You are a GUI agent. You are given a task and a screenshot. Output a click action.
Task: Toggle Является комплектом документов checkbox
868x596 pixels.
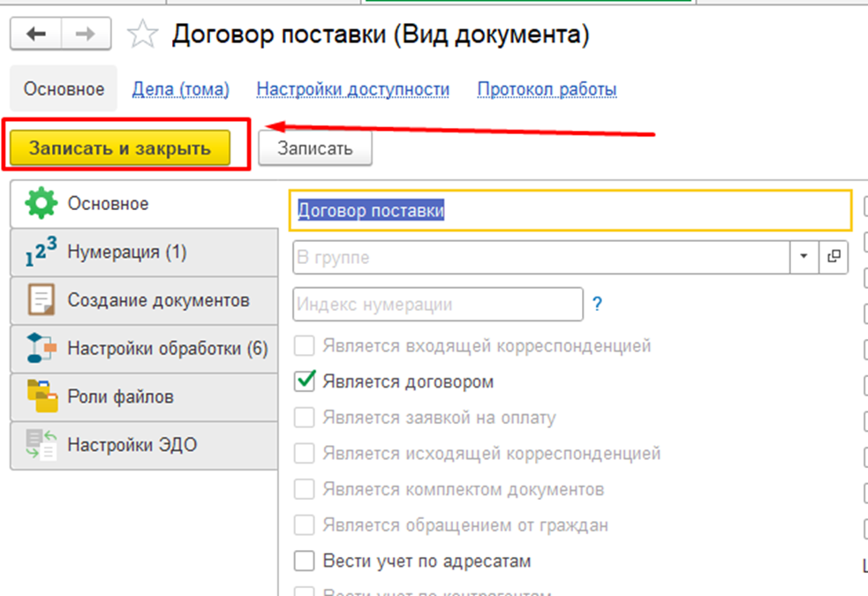(x=304, y=489)
